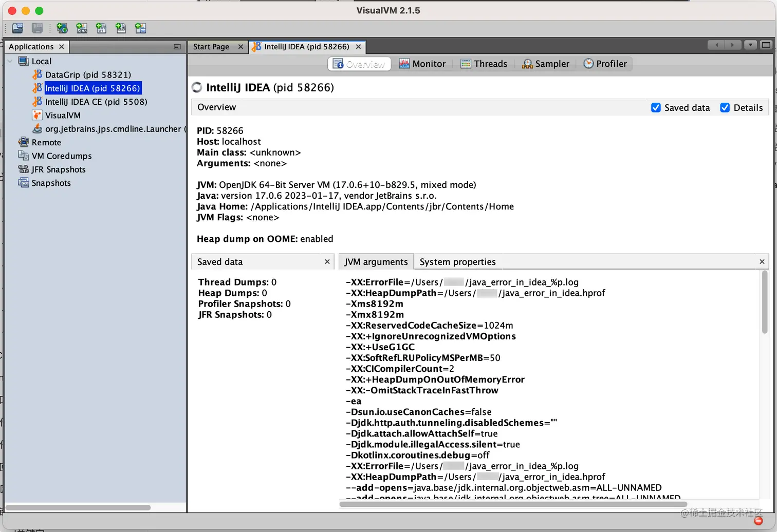
Task: Click the VM Coredumps icon
Action: 24,156
